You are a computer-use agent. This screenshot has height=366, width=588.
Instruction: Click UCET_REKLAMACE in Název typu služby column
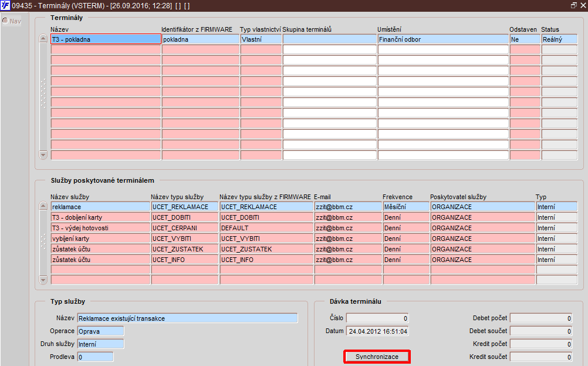[x=184, y=206]
